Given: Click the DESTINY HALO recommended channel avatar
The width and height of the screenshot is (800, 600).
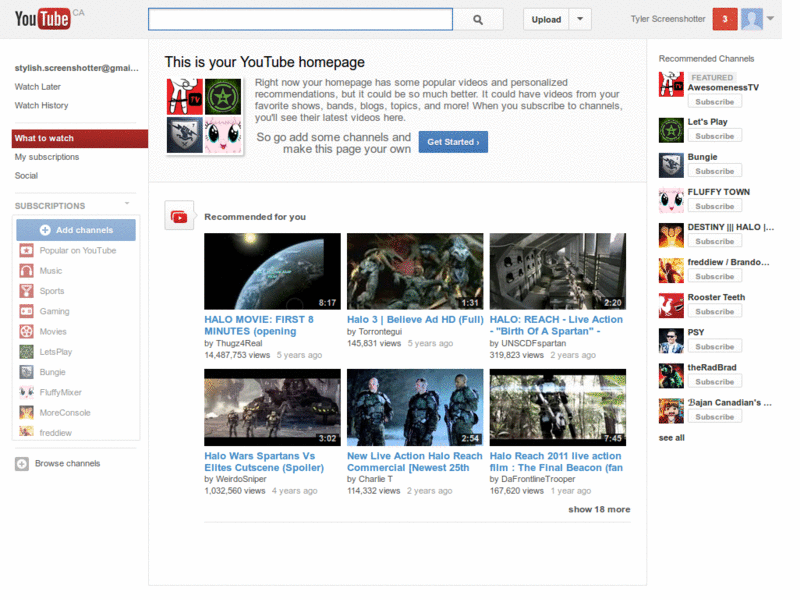Looking at the screenshot, I should point(671,235).
